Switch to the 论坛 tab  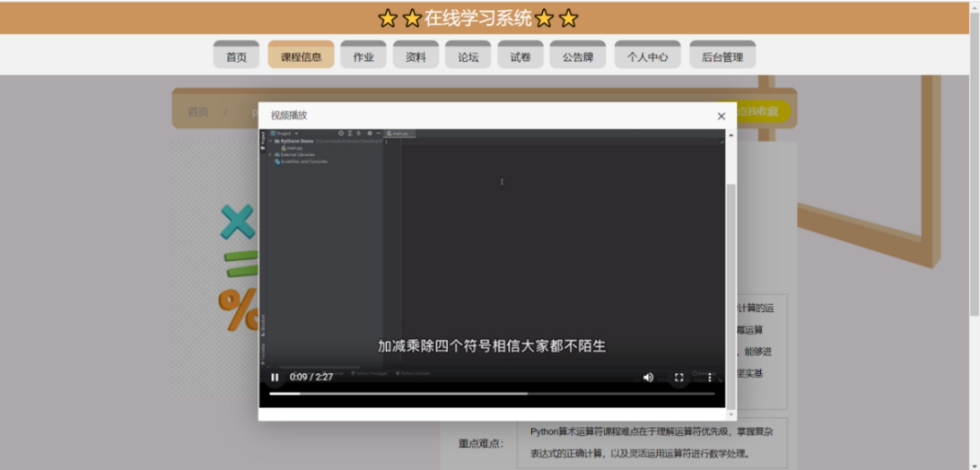(x=468, y=57)
